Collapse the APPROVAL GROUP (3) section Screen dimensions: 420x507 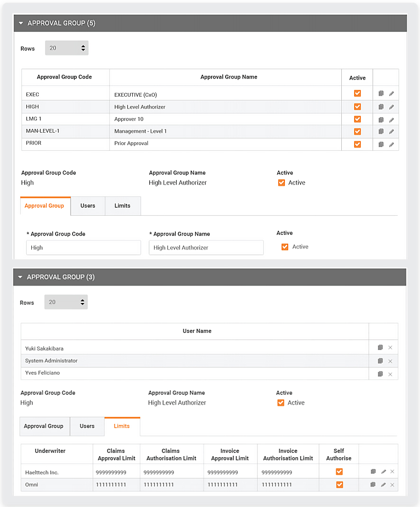[20, 277]
